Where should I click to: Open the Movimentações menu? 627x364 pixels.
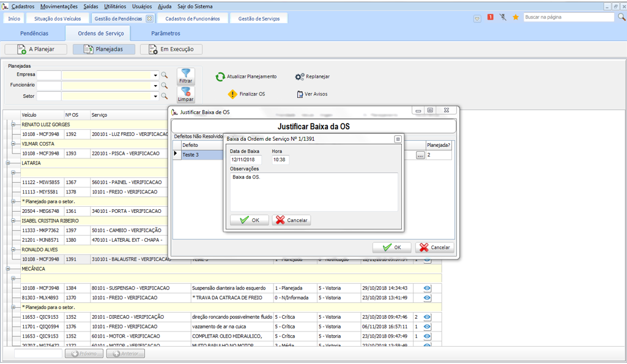[x=59, y=6]
